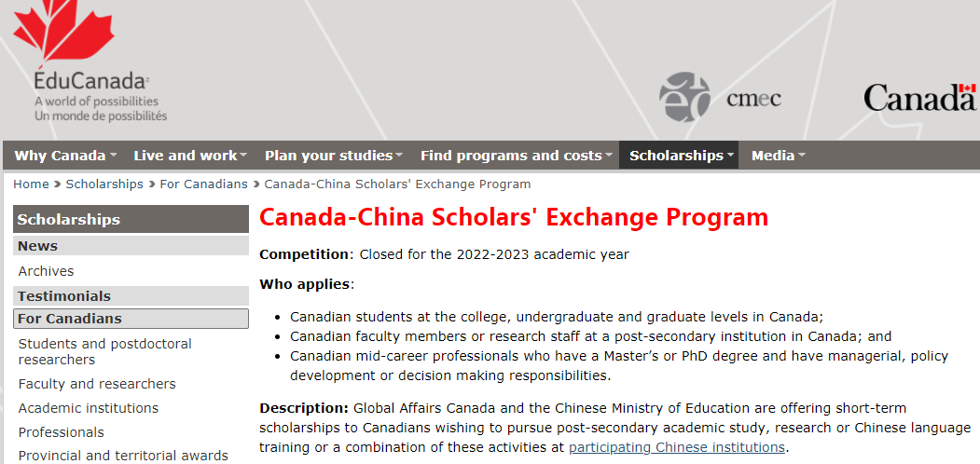This screenshot has height=464, width=980.
Task: Open the For Canadians breadcrumb link
Action: click(x=204, y=184)
